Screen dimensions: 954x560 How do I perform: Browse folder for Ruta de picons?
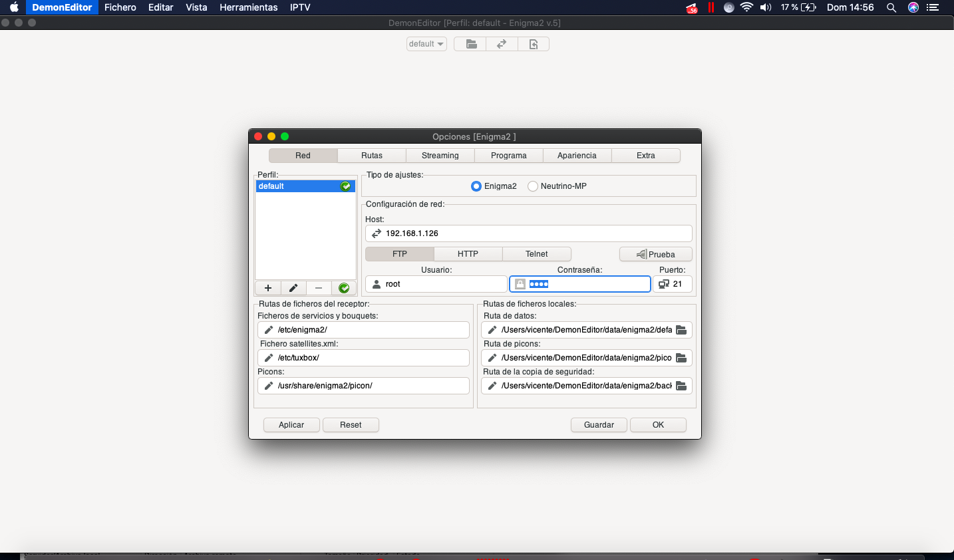click(x=681, y=358)
